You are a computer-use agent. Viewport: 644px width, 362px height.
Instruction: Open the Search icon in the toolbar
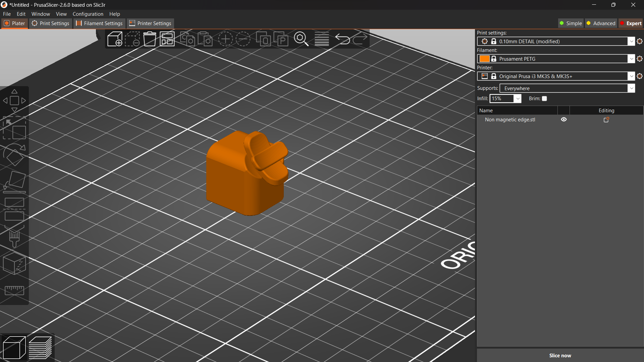(301, 39)
